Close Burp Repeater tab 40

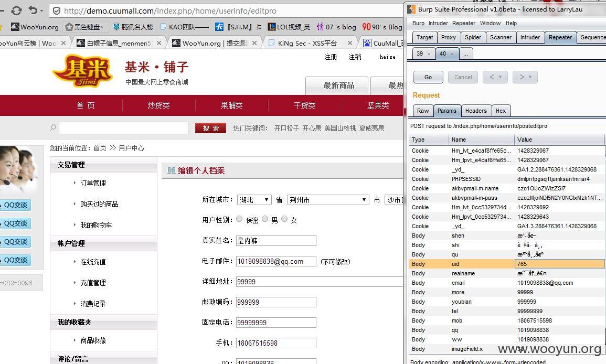(x=452, y=53)
